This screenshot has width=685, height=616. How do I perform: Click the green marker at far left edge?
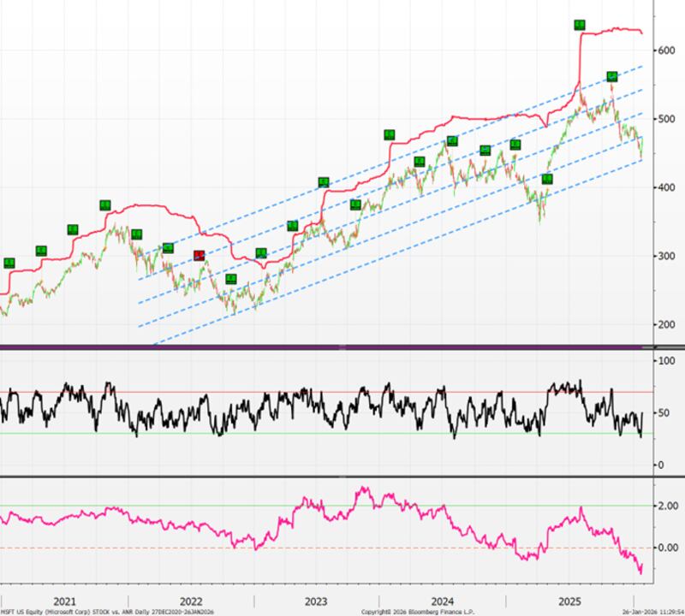[9, 263]
